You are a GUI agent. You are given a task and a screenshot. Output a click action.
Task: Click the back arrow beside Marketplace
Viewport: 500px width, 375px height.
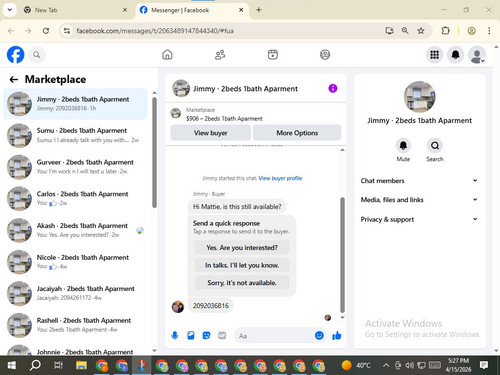point(14,79)
